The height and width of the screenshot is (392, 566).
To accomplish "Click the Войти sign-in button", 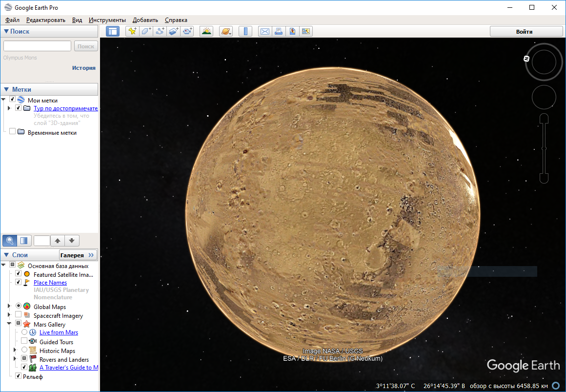I will tap(526, 31).
